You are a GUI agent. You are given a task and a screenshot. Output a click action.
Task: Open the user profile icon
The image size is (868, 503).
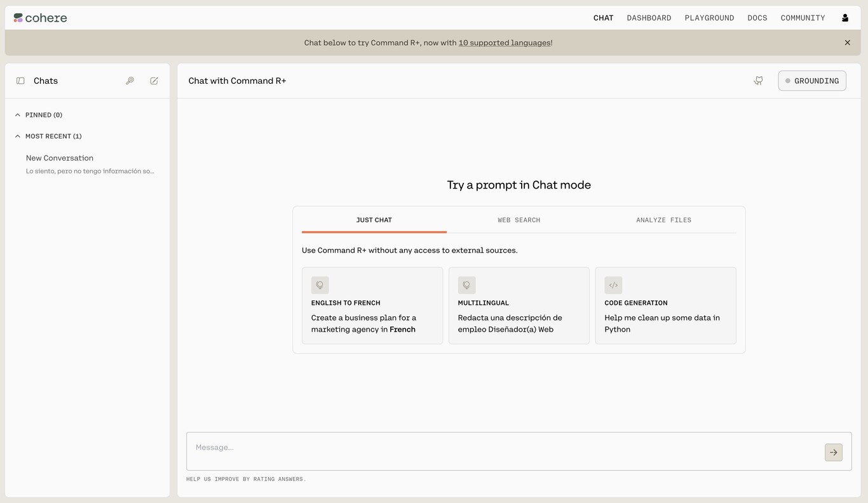845,18
